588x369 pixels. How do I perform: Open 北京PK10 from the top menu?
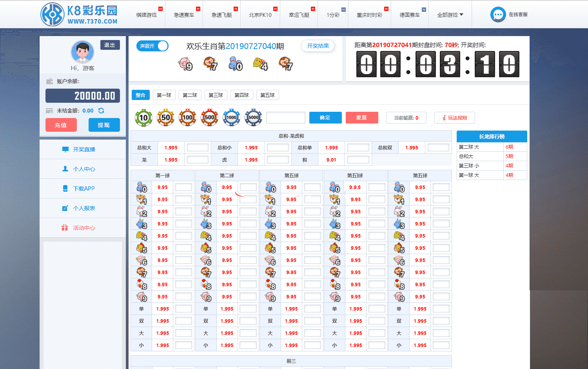(x=260, y=15)
